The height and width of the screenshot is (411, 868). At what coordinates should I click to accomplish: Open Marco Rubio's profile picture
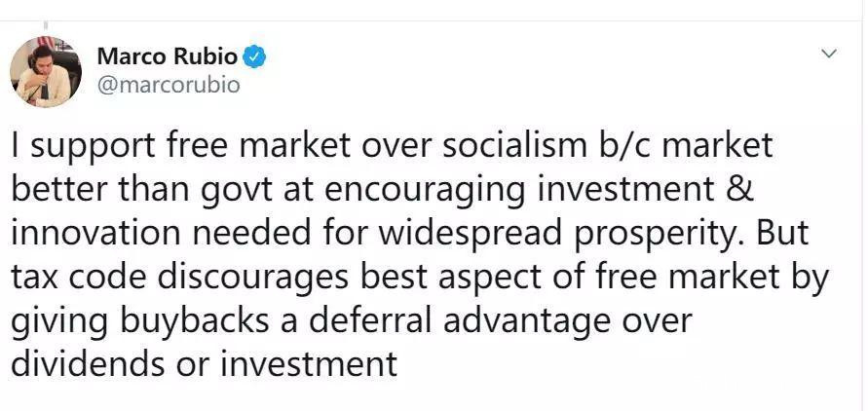point(46,72)
